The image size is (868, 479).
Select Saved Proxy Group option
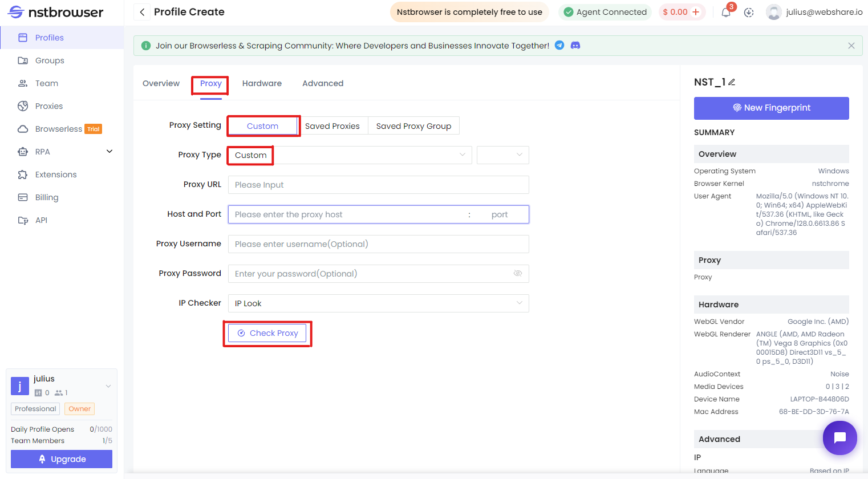click(413, 126)
